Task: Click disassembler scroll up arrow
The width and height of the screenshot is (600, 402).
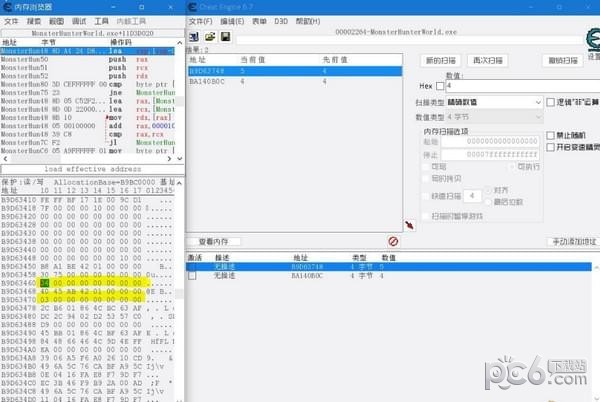Action: 179,42
